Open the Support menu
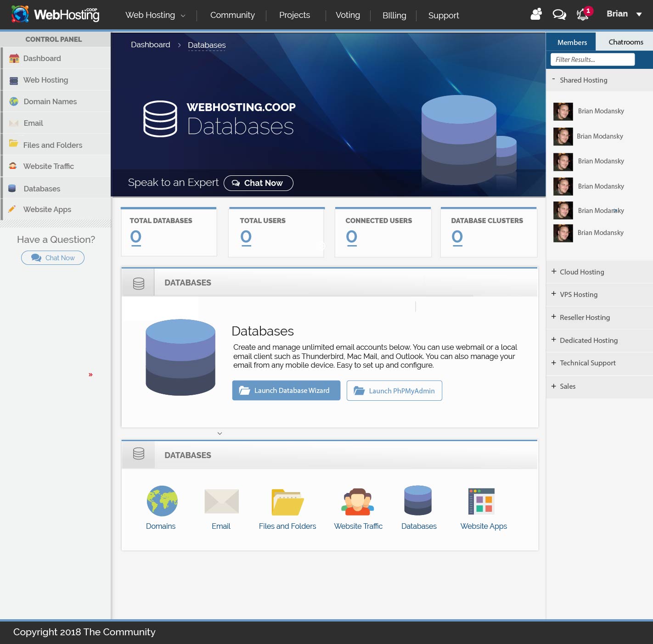 point(444,16)
